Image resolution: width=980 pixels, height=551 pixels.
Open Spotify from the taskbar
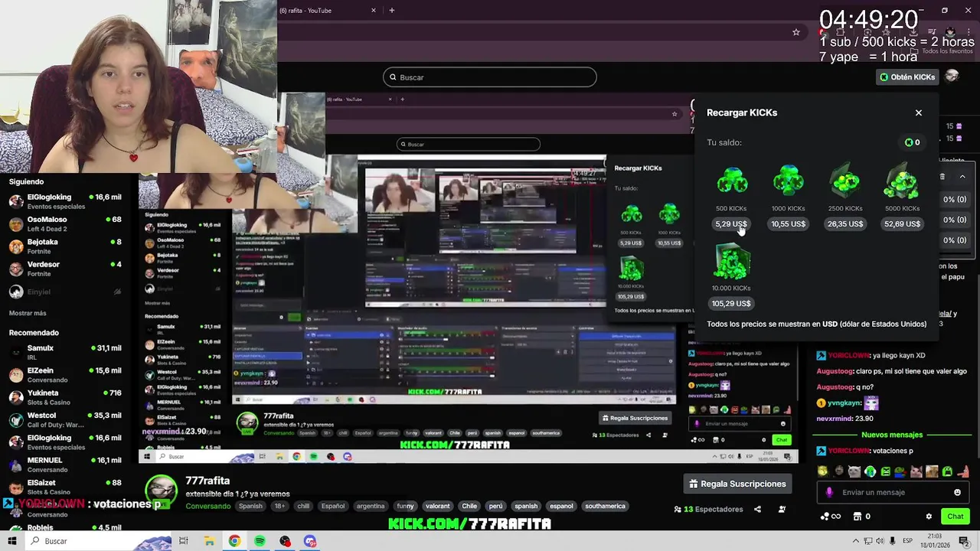point(260,541)
